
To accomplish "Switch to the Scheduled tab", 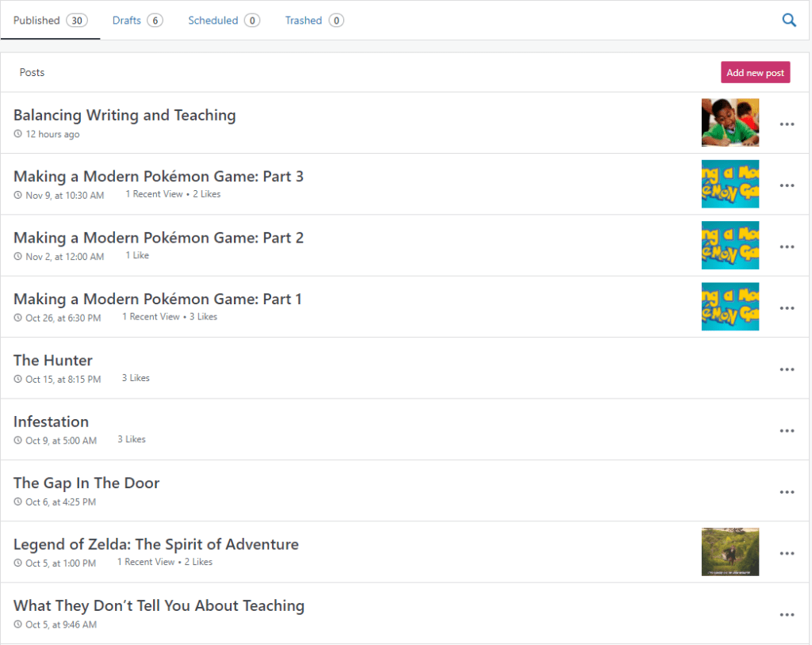I will pos(223,21).
